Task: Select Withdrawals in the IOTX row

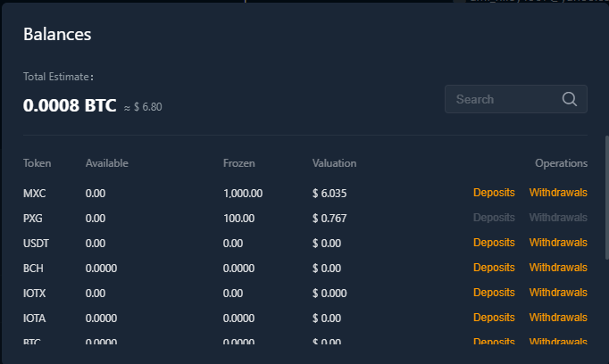Action: click(x=558, y=293)
